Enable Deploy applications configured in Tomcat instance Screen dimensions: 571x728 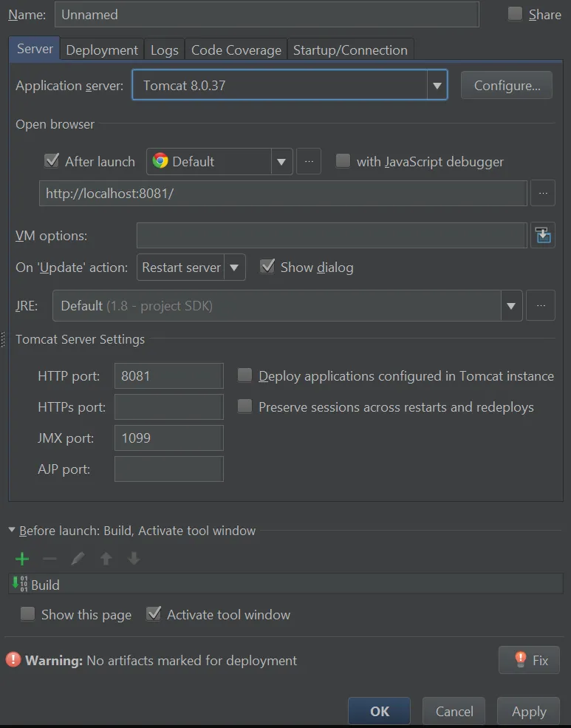pyautogui.click(x=245, y=375)
